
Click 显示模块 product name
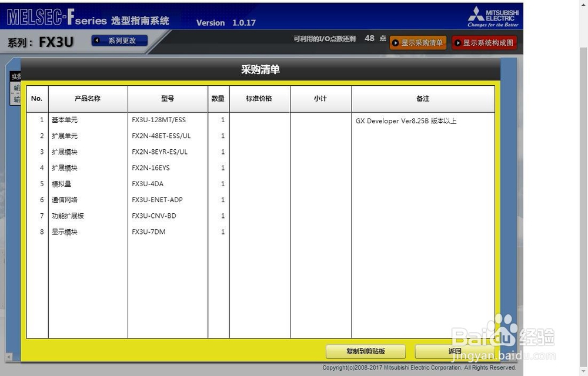click(x=65, y=232)
